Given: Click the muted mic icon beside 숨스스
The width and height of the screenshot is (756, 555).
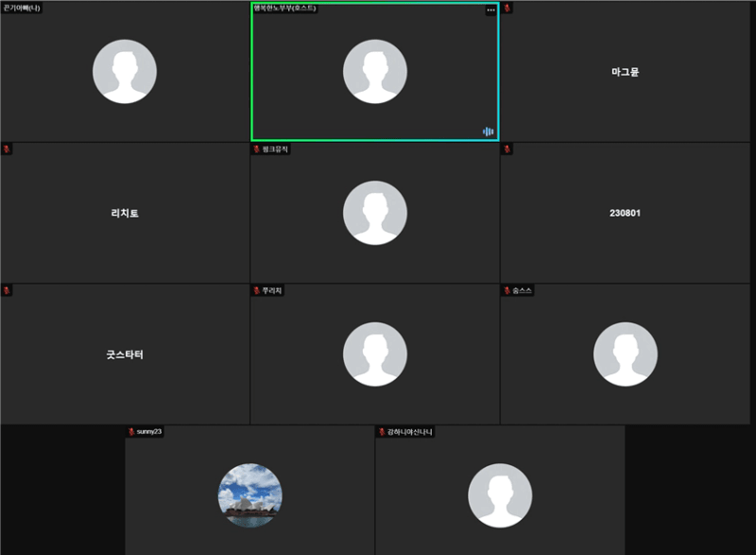Looking at the screenshot, I should pyautogui.click(x=507, y=290).
